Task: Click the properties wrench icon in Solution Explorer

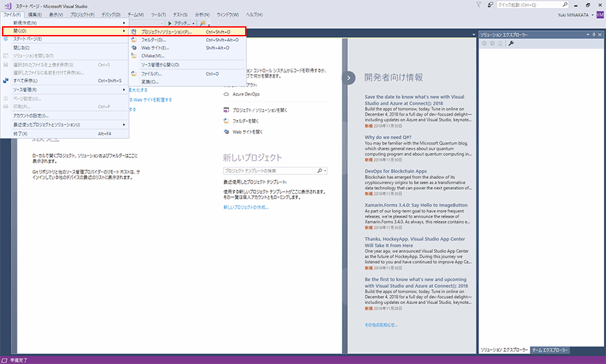Action: coord(511,43)
